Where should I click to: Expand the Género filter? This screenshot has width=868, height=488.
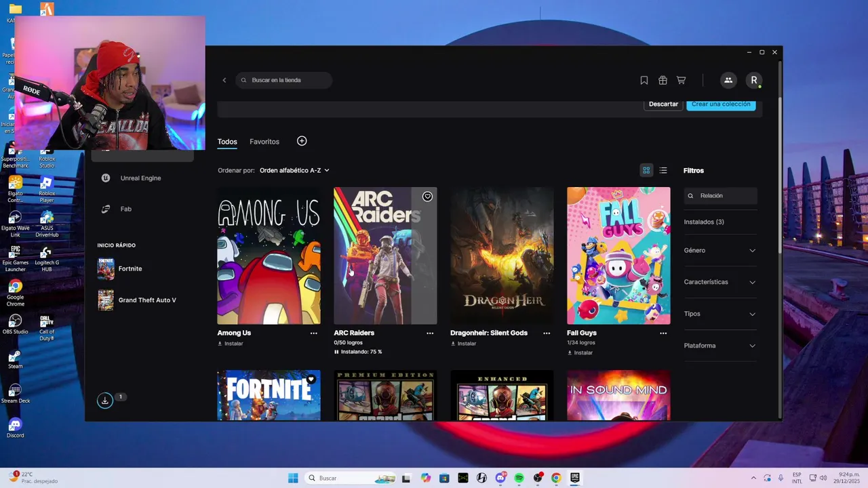(x=720, y=250)
